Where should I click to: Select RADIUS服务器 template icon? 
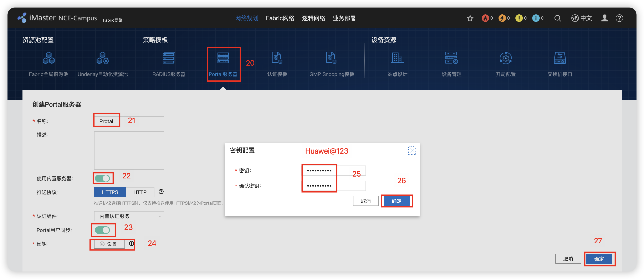169,58
